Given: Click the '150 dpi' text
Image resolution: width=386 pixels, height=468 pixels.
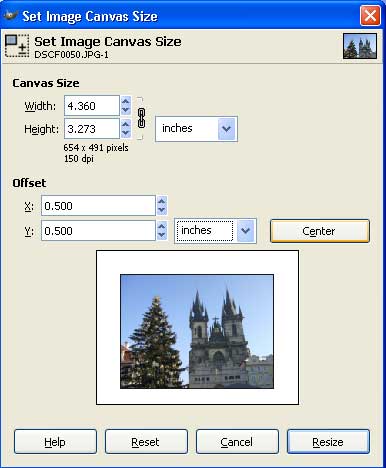Looking at the screenshot, I should (79, 158).
